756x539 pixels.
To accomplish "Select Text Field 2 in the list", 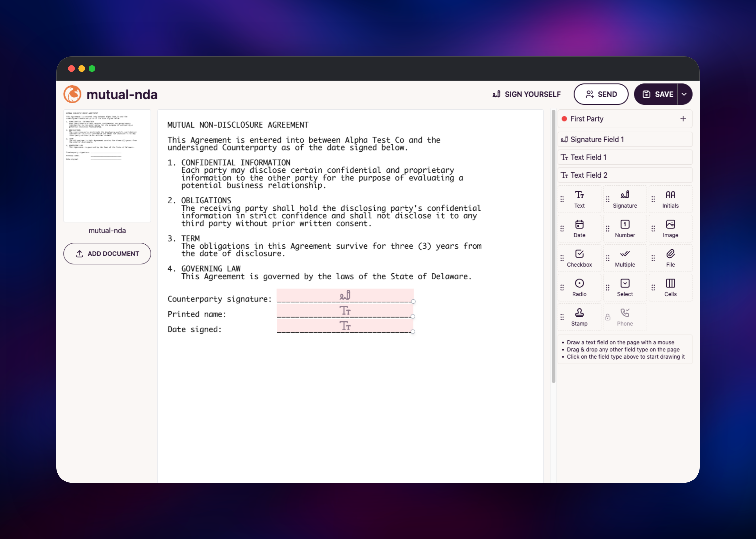I will point(625,175).
